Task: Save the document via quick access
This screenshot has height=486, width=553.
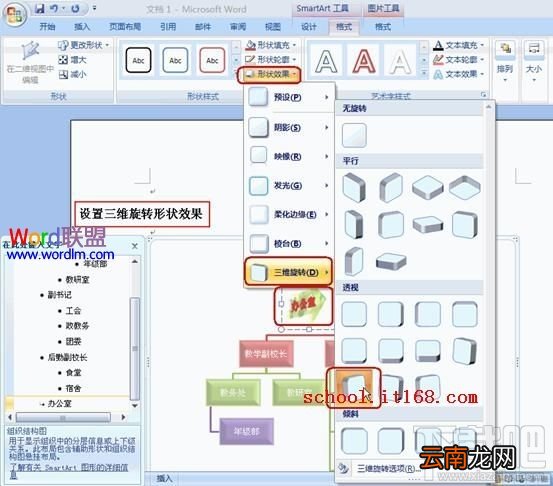Action: coord(40,8)
